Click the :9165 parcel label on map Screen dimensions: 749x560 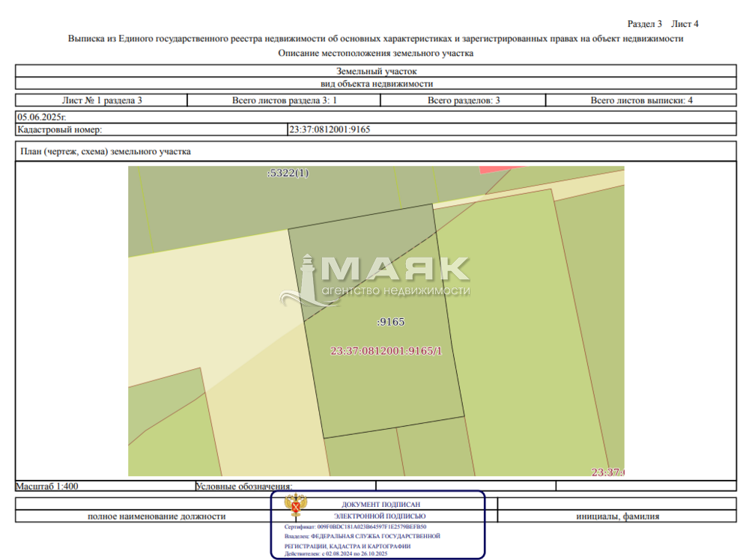(x=390, y=322)
